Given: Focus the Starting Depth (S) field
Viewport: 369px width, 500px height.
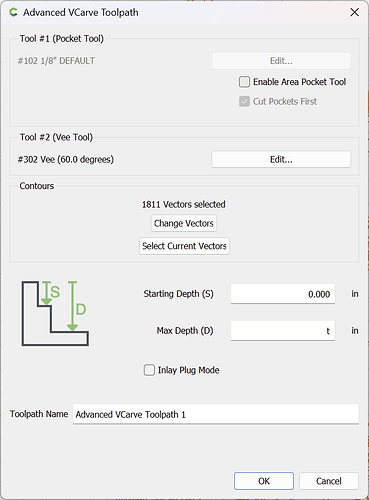Looking at the screenshot, I should [283, 294].
